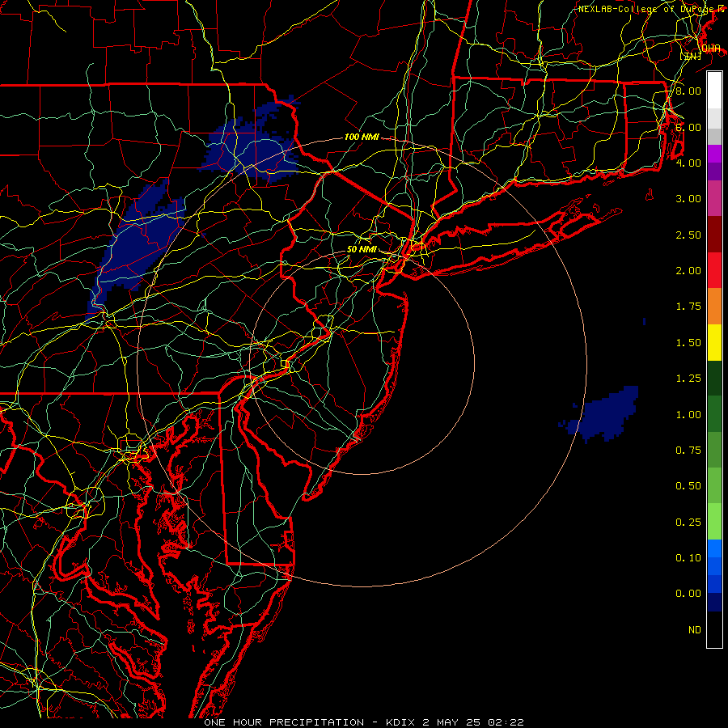Click the "ND" legend label

pyautogui.click(x=695, y=630)
